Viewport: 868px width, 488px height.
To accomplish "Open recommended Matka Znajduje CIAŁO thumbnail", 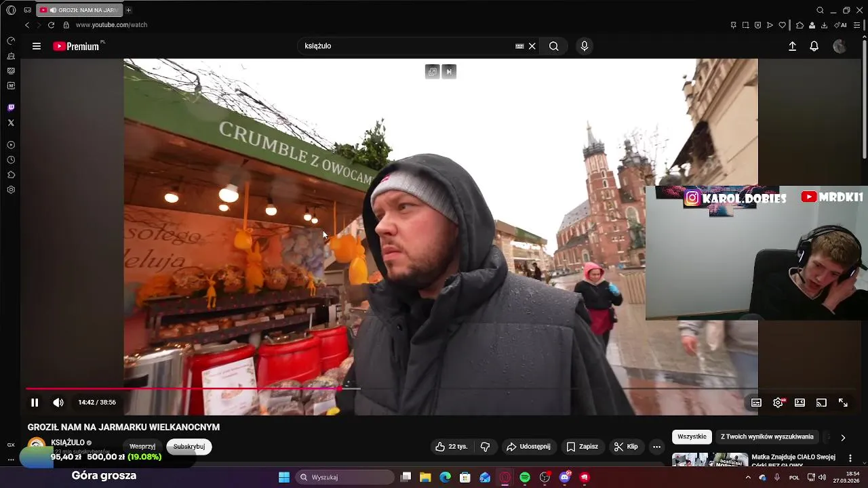I will click(710, 460).
